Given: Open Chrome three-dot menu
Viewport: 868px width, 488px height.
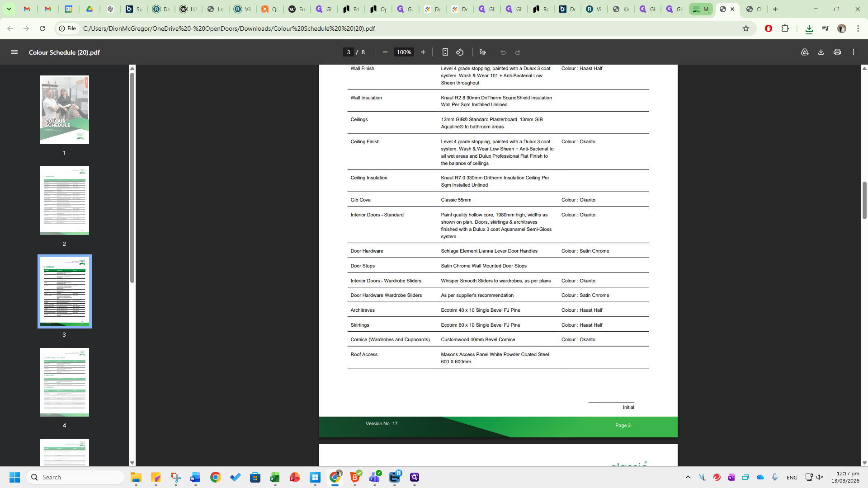Looking at the screenshot, I should [858, 28].
